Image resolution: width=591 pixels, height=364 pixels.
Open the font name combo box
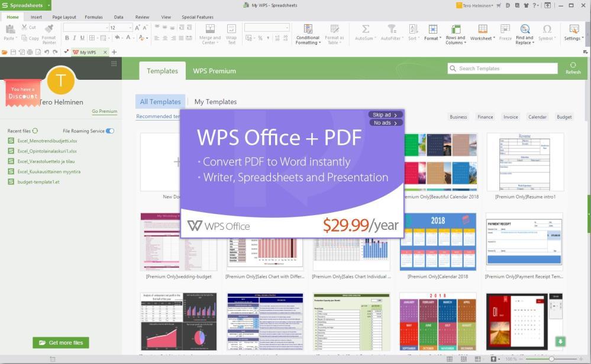tap(86, 28)
